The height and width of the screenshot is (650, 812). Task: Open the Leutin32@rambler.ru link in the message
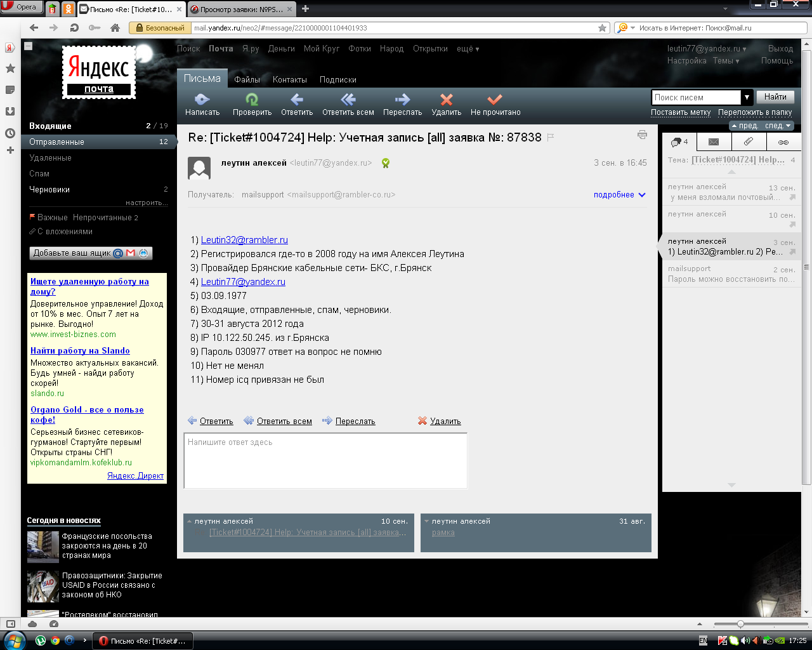click(x=244, y=240)
